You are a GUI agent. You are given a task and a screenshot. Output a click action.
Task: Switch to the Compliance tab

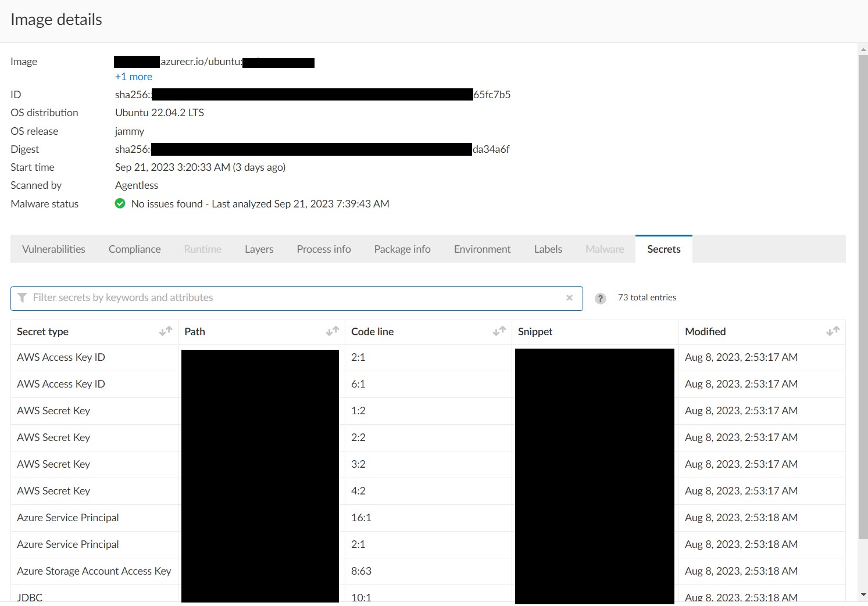[134, 249]
